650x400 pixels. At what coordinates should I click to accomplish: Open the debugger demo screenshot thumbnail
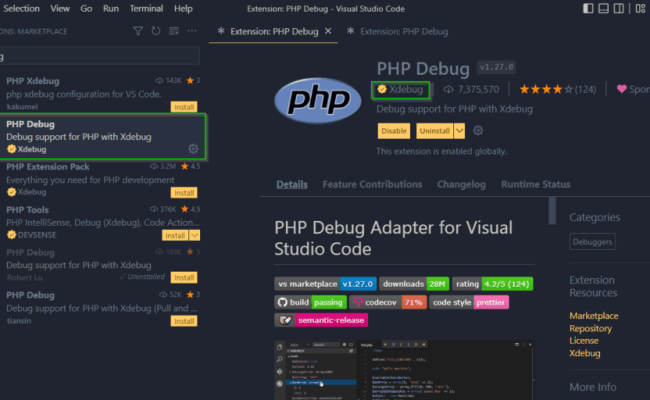(404, 370)
